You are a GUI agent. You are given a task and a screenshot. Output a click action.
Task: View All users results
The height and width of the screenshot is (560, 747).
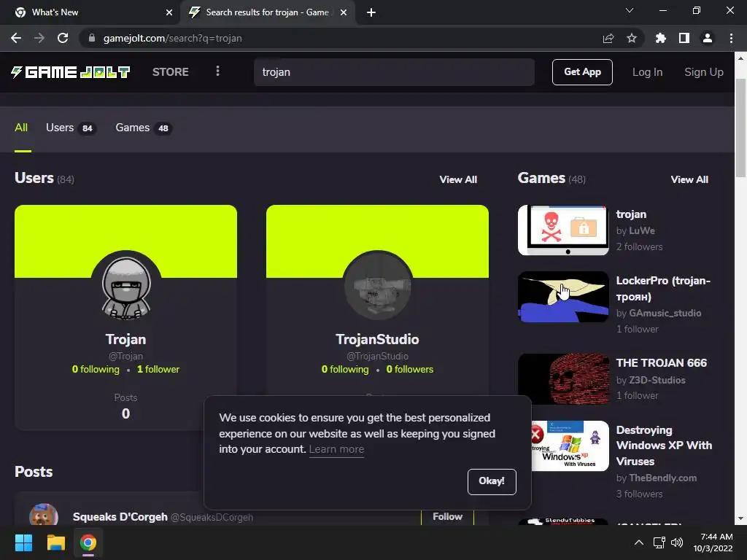coord(458,179)
